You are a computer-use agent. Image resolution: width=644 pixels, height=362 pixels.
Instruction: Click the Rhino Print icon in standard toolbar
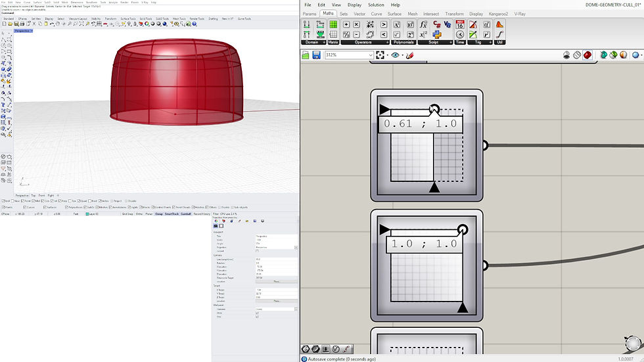pos(22,24)
